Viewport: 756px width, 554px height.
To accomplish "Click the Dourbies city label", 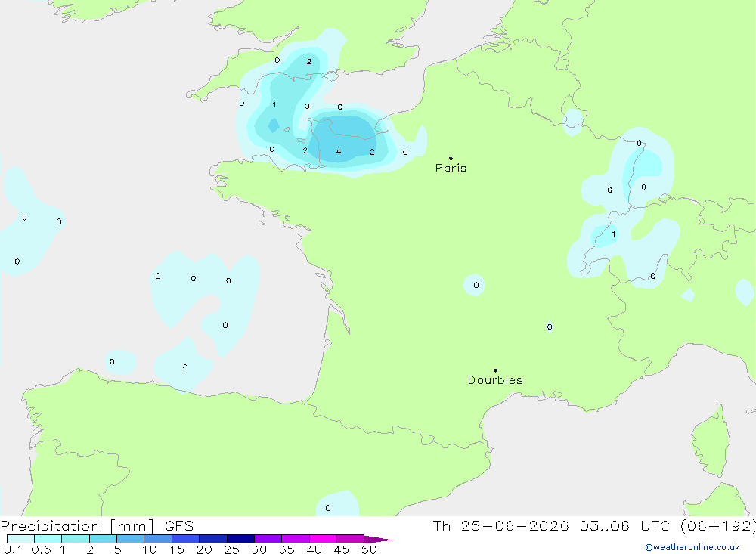I will tap(495, 380).
